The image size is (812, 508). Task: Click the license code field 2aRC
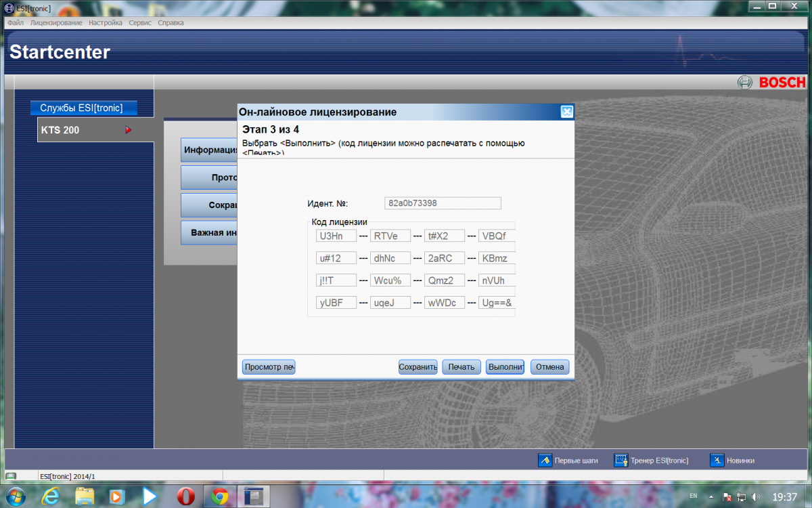(x=445, y=258)
